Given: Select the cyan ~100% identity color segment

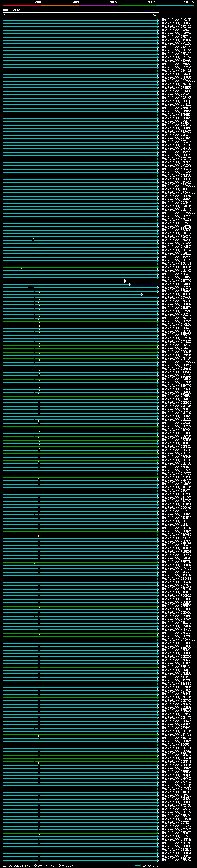Looking at the screenshot, I should 175,6.
